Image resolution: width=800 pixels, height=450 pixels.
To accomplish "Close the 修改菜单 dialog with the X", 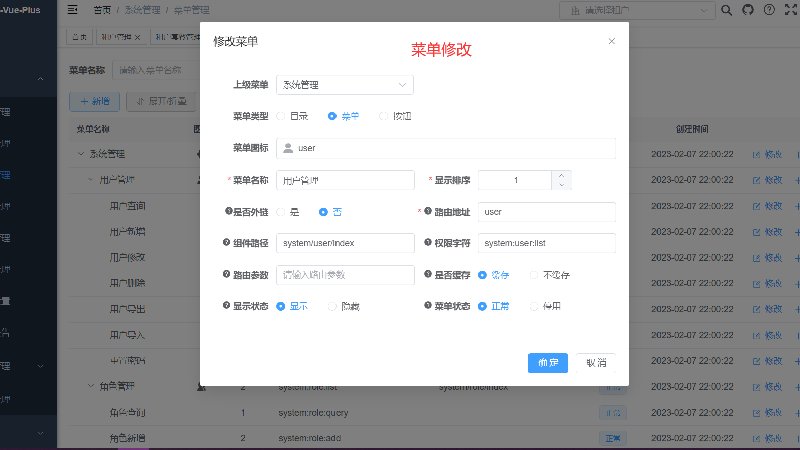I will click(612, 41).
